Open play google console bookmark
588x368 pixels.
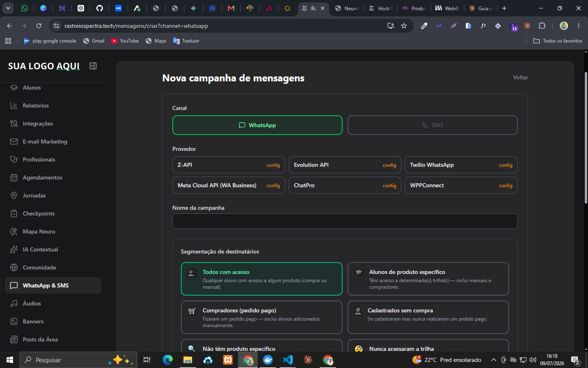[x=50, y=41]
